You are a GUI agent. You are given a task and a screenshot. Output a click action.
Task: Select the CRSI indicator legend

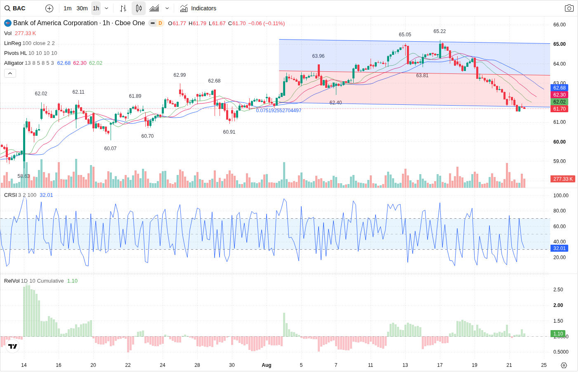(28, 195)
